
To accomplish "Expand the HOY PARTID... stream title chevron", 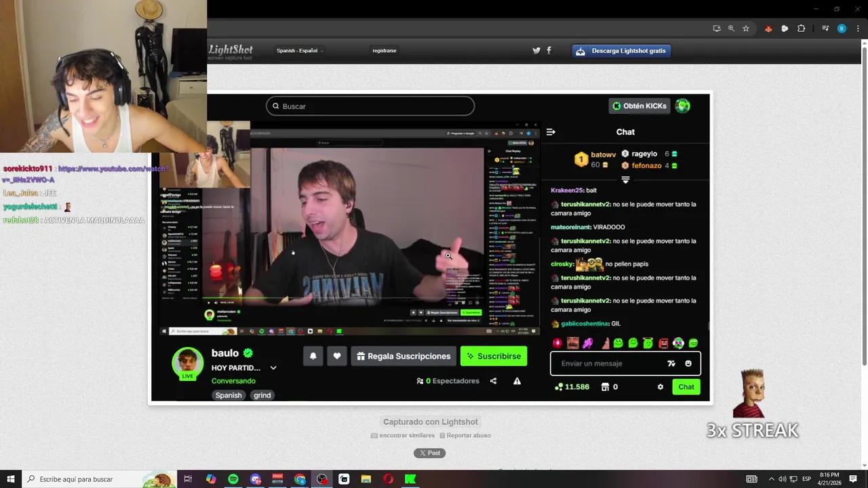I will [x=273, y=368].
